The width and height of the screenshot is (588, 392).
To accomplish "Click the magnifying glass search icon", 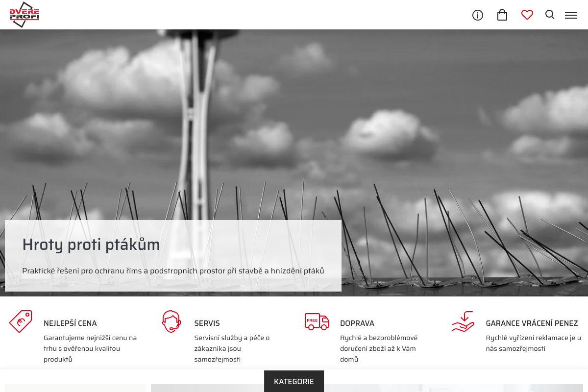I will pos(550,15).
